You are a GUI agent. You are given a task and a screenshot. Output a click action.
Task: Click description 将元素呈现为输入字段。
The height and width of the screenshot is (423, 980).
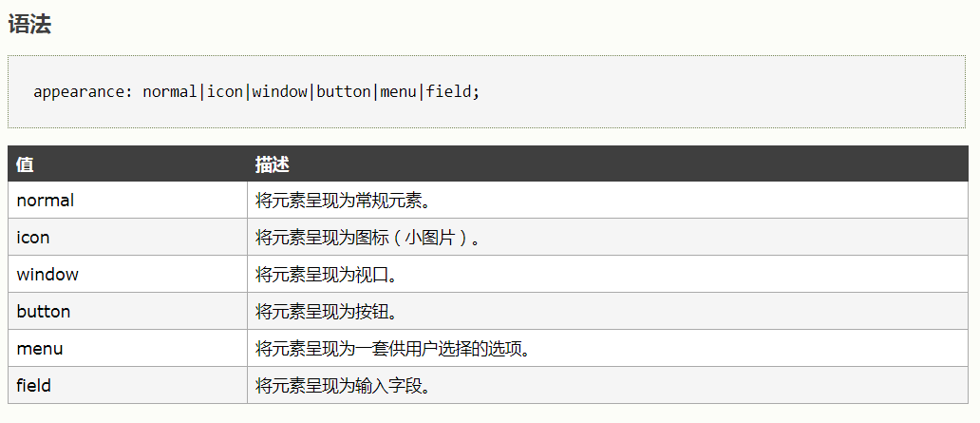point(345,386)
